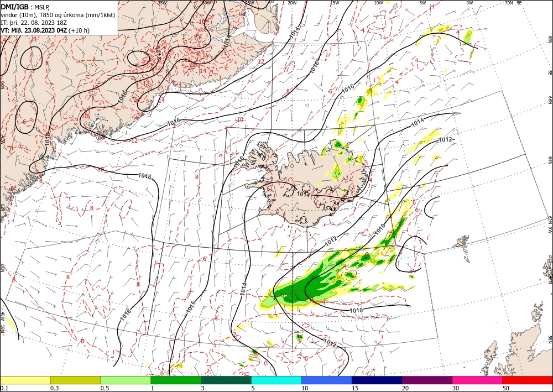The height and width of the screenshot is (392, 553).
Task: Click the '15W' longitude label at top
Action: point(335,3)
